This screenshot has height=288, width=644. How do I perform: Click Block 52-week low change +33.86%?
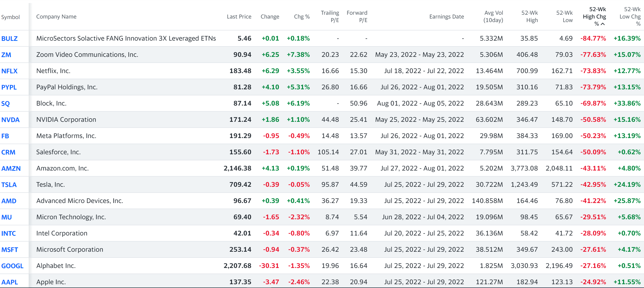tap(627, 103)
